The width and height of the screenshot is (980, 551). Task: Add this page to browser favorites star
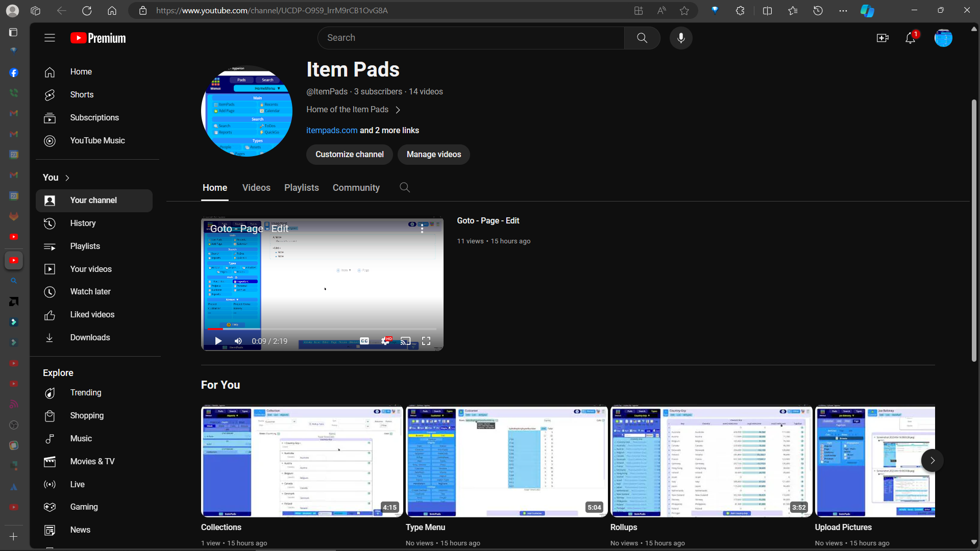(x=684, y=11)
